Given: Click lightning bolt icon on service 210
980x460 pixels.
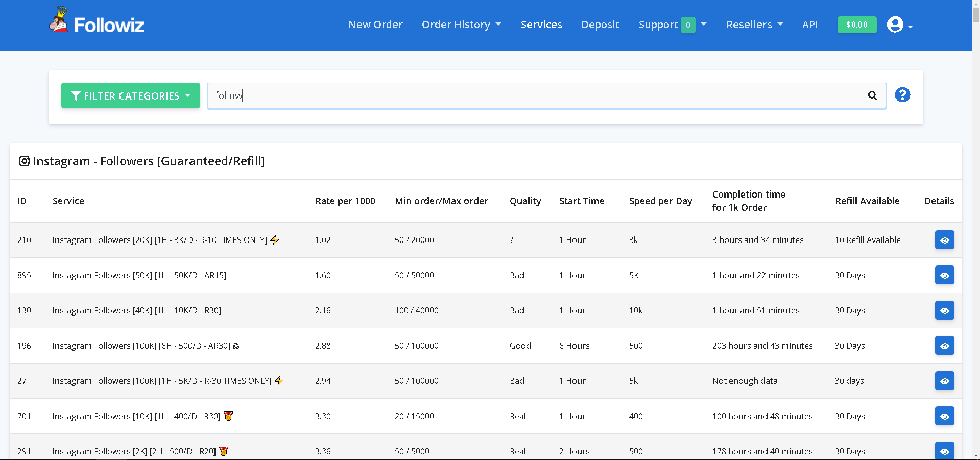Looking at the screenshot, I should tap(275, 240).
